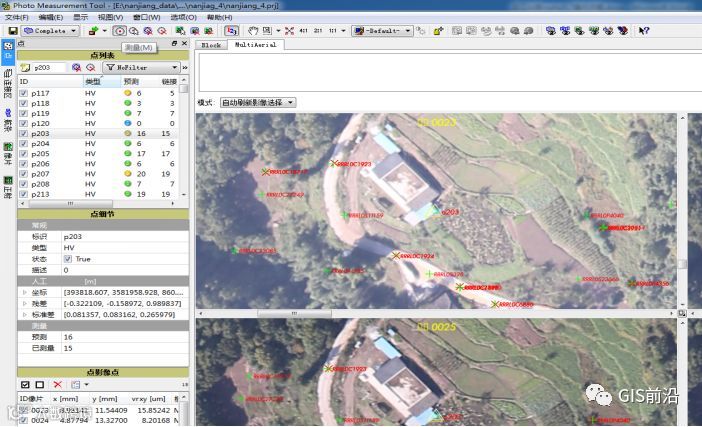Click the red magnifier clear-search icon in point list

pos(91,68)
